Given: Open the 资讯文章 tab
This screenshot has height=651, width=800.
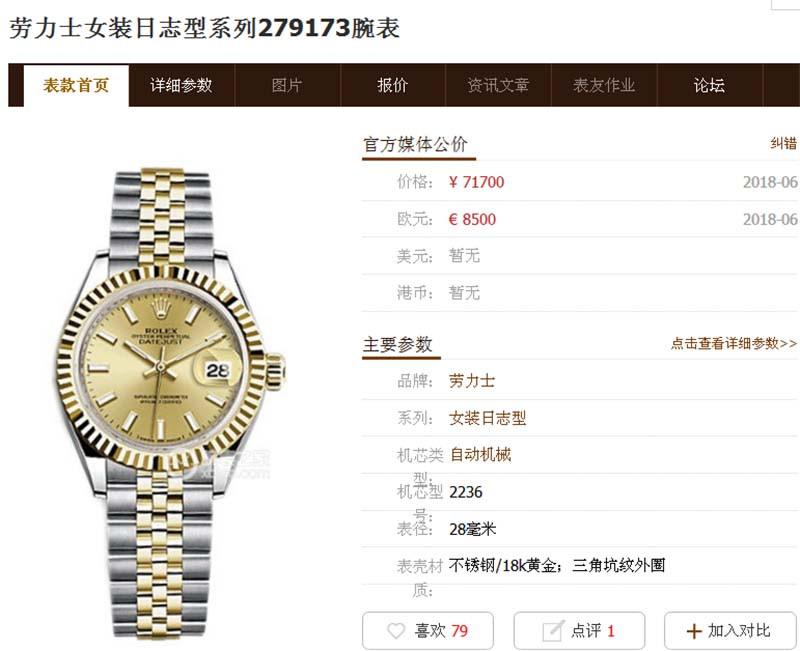Looking at the screenshot, I should (x=498, y=85).
